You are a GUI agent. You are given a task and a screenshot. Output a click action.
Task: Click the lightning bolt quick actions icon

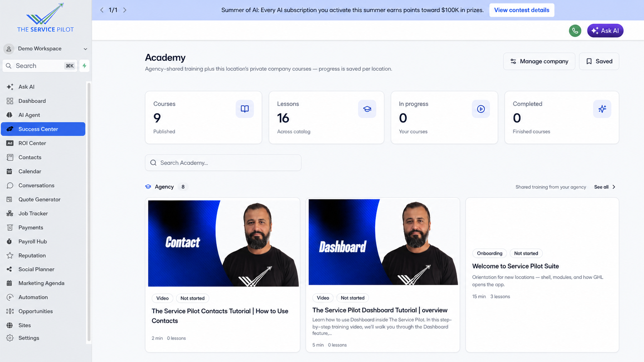pyautogui.click(x=84, y=66)
